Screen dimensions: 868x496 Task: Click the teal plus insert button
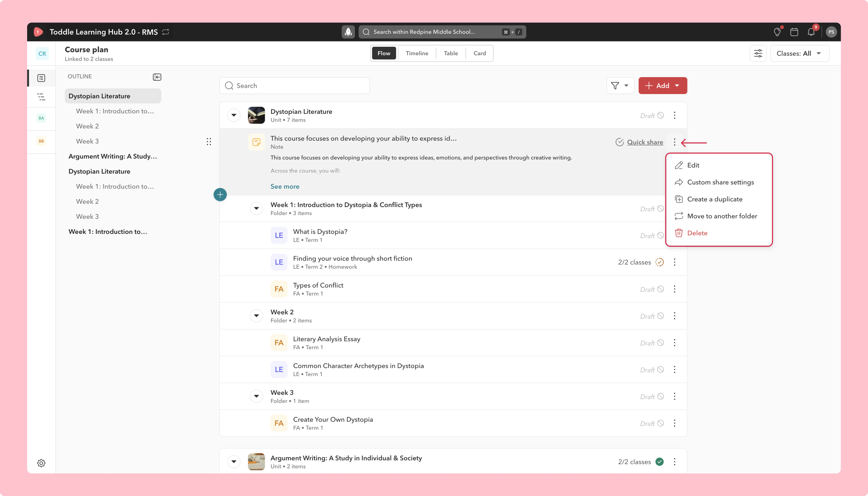(x=220, y=194)
